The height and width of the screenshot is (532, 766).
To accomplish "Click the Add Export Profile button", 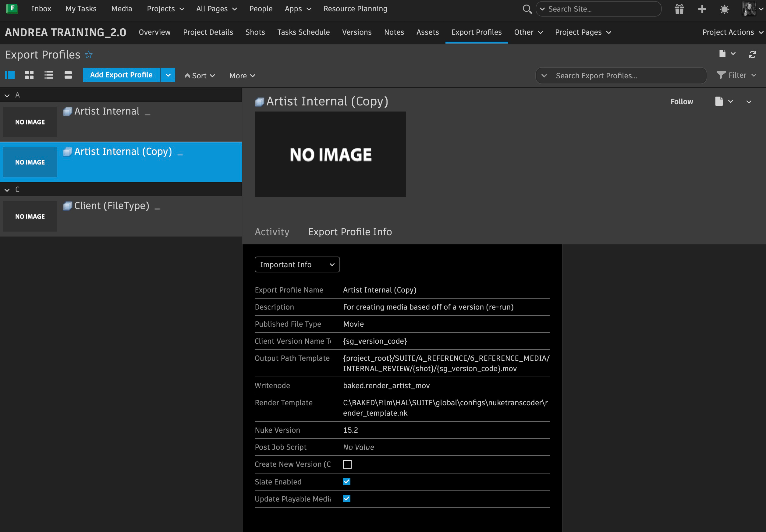I will pos(121,75).
